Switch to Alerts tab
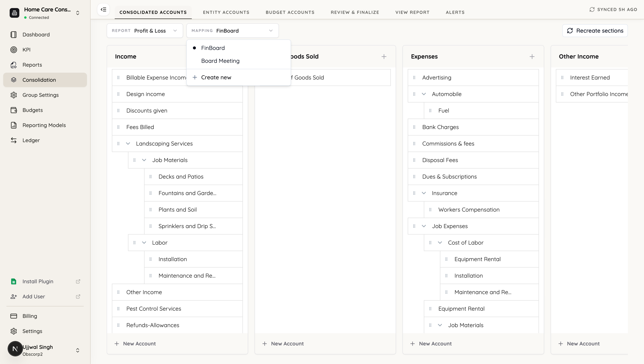 tap(455, 12)
